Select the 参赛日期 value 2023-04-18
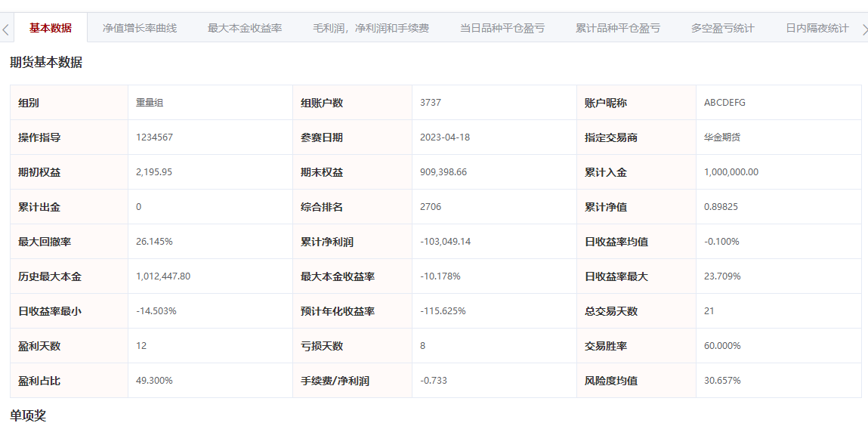Image resolution: width=868 pixels, height=426 pixels. [445, 137]
